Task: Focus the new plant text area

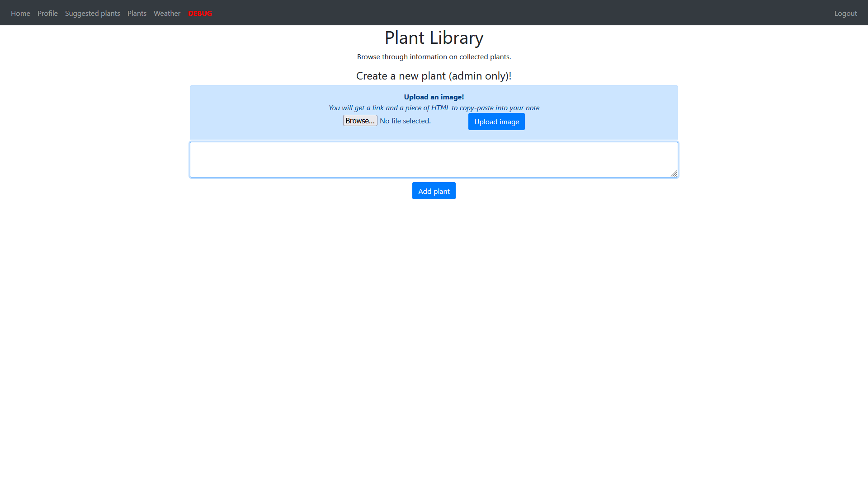Action: click(433, 160)
